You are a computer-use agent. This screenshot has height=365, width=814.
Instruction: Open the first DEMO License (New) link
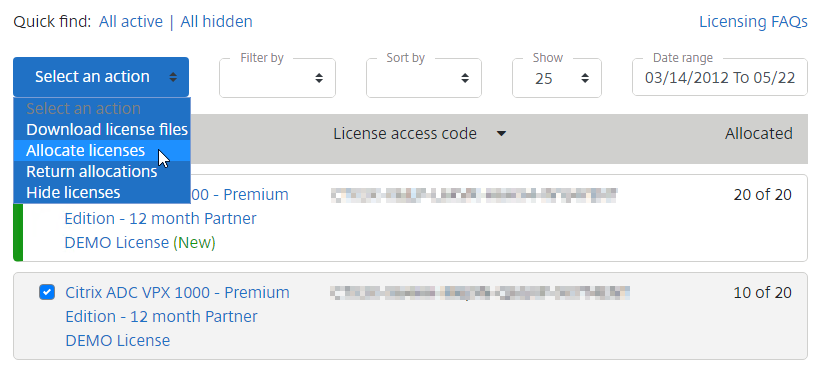[x=140, y=242]
